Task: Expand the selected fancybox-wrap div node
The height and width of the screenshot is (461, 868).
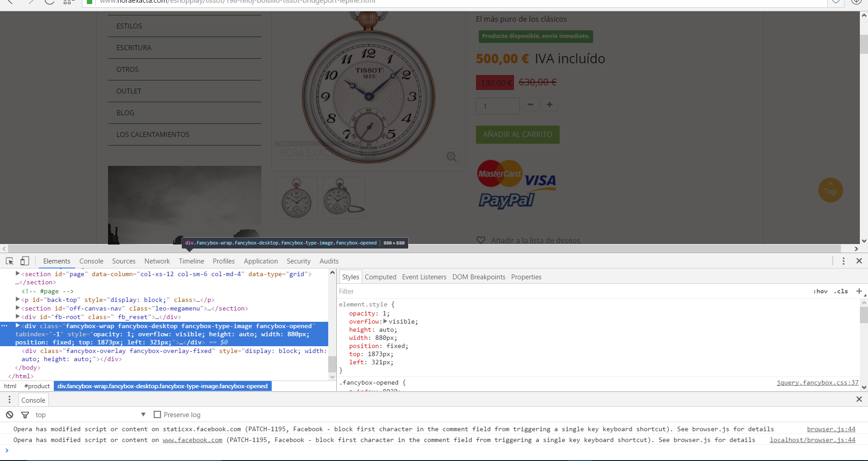Action: tap(18, 325)
